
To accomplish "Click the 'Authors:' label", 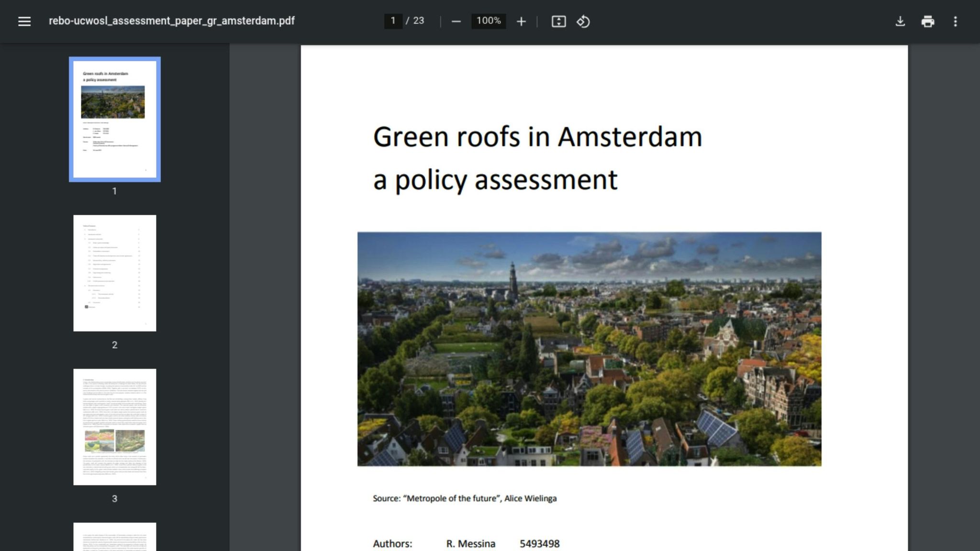I will coord(392,544).
